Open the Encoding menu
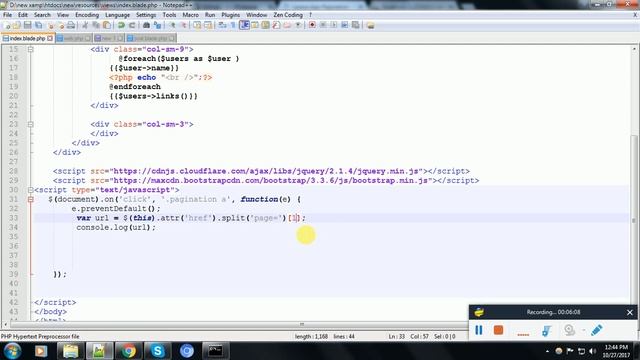The width and height of the screenshot is (640, 360). (87, 15)
